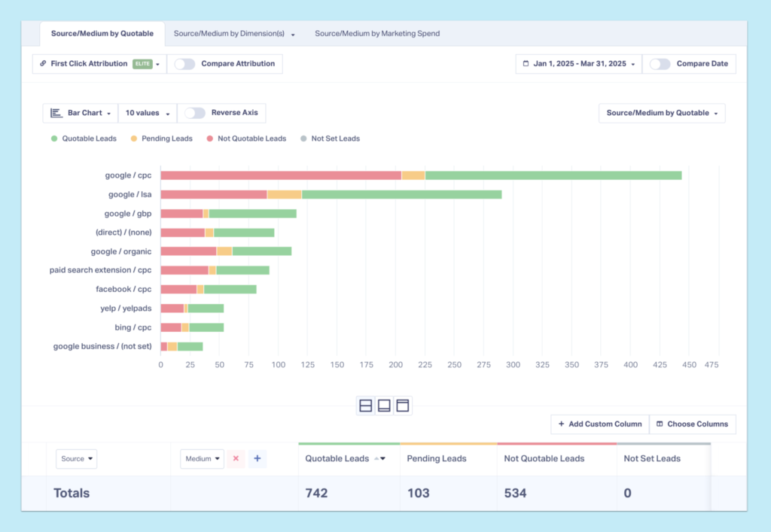Screen dimensions: 771x532
Task: Click the sort arrows on the Quotable Leads column
Action: [381, 458]
